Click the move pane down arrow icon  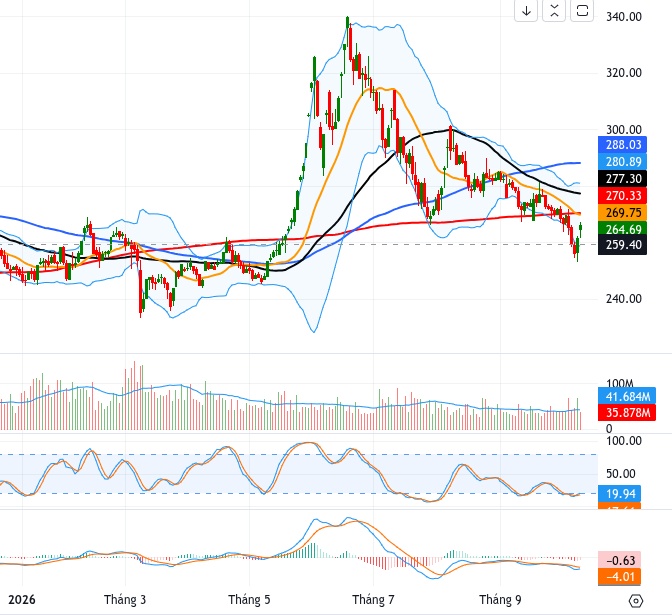point(526,10)
